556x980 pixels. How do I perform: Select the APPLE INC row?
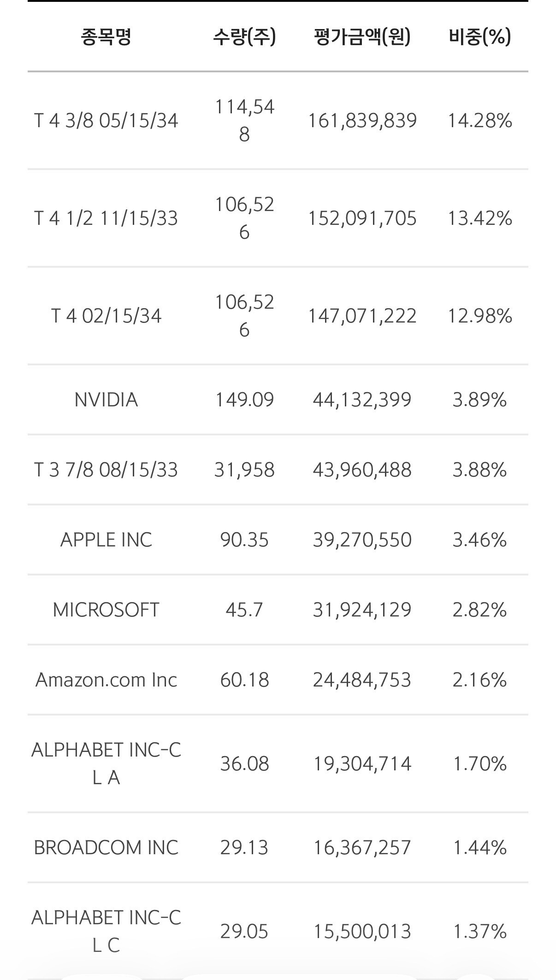[x=278, y=540]
